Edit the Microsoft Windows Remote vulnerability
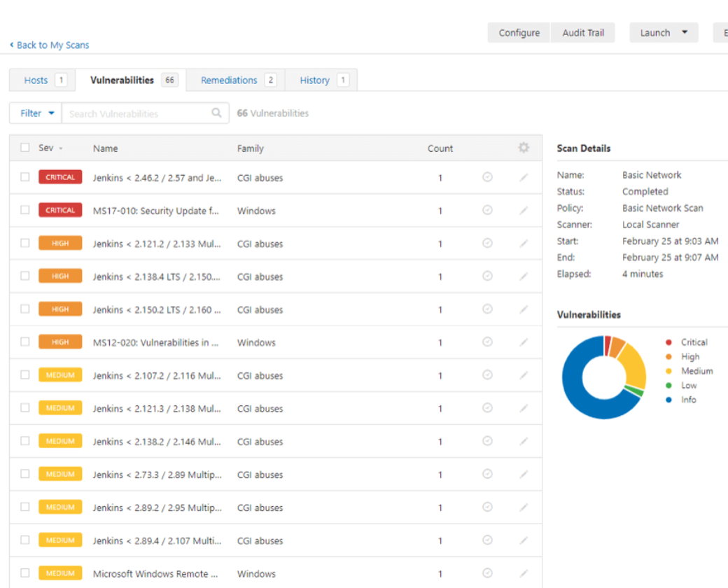The height and width of the screenshot is (588, 728). pos(524,573)
